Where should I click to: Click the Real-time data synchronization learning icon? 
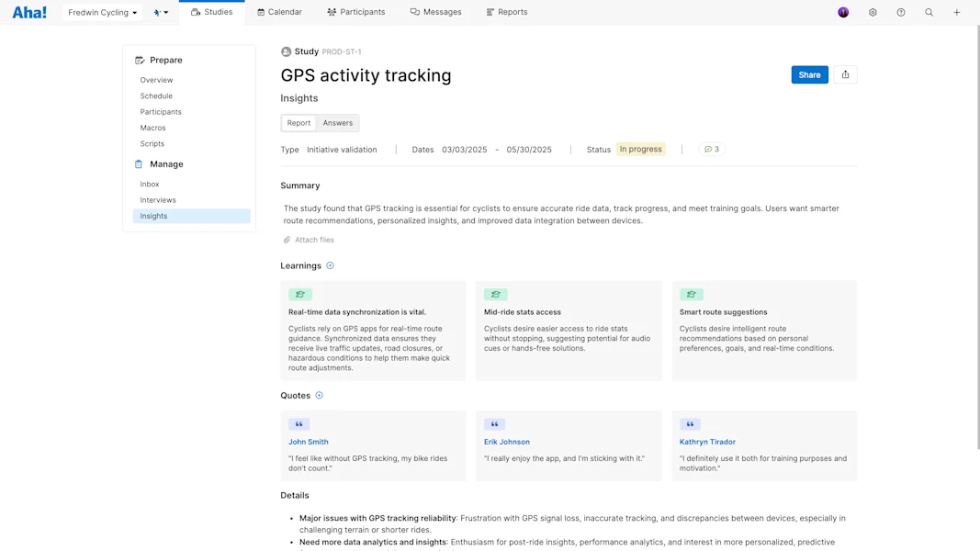[x=300, y=294]
